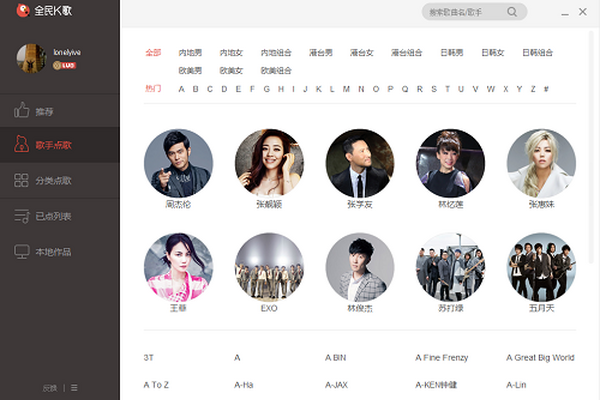
Task: Open the EXO group thumbnail
Action: tap(269, 266)
